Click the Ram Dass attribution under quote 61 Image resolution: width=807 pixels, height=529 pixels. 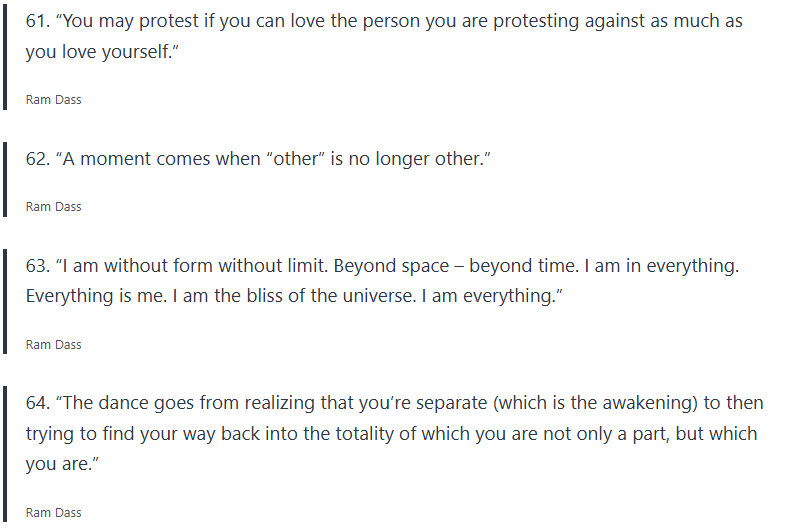(x=53, y=101)
